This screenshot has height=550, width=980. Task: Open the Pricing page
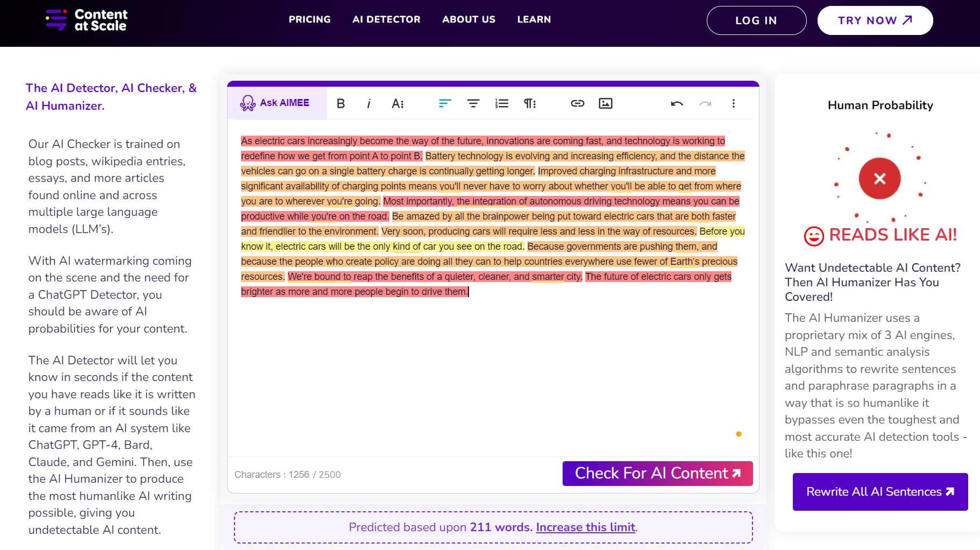tap(310, 19)
